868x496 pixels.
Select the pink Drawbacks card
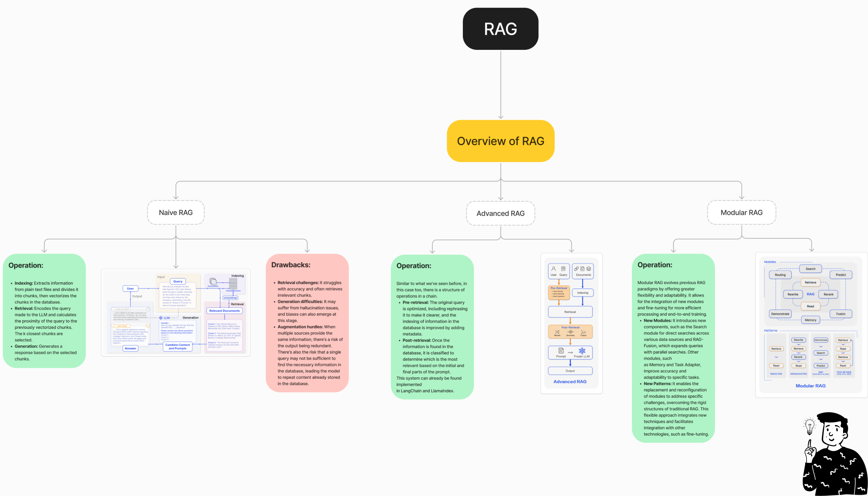307,323
